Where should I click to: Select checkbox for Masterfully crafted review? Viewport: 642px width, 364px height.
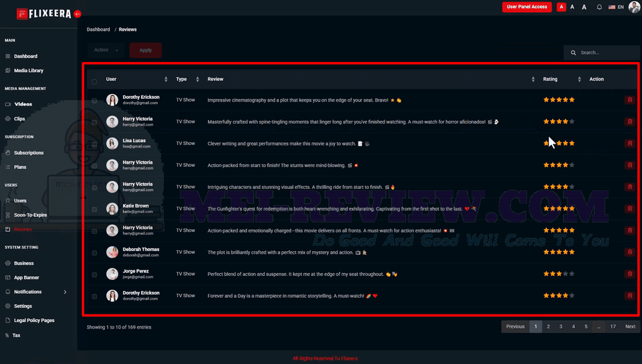(x=94, y=122)
